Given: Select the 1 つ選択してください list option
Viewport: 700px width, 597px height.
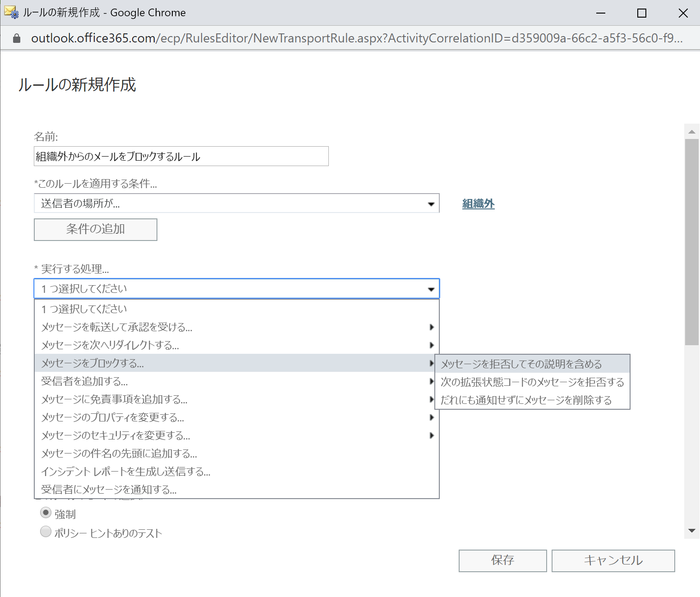Looking at the screenshot, I should click(x=237, y=309).
